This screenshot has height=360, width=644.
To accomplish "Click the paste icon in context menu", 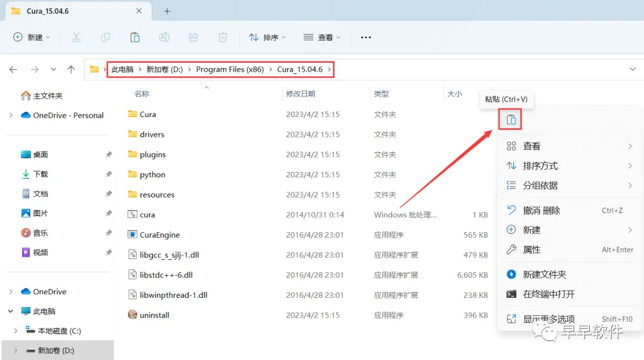I will (511, 120).
